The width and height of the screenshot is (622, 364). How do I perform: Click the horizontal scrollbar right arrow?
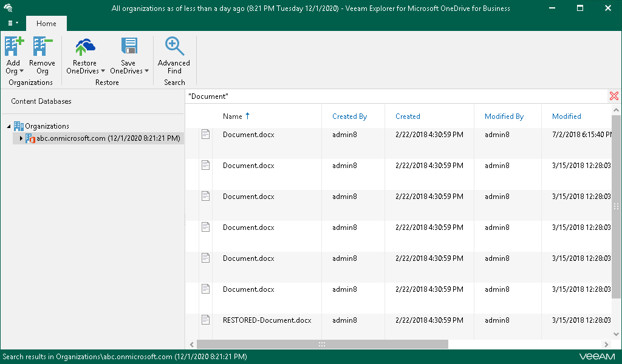click(606, 344)
